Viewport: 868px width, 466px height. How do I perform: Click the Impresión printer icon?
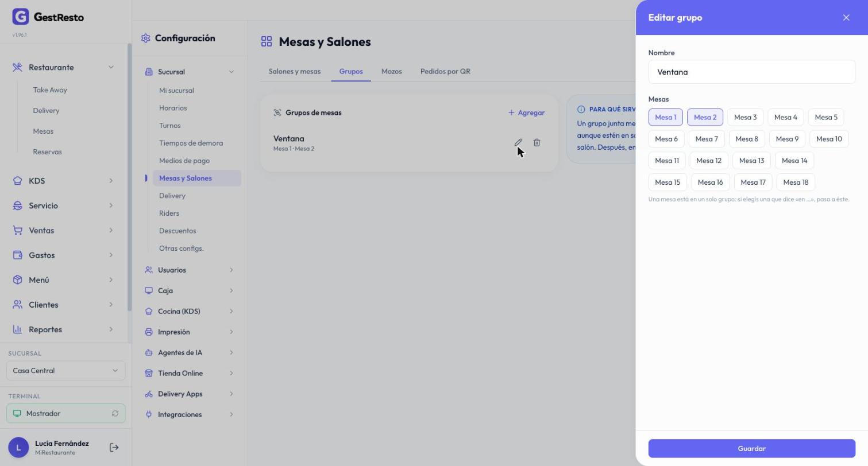point(149,332)
